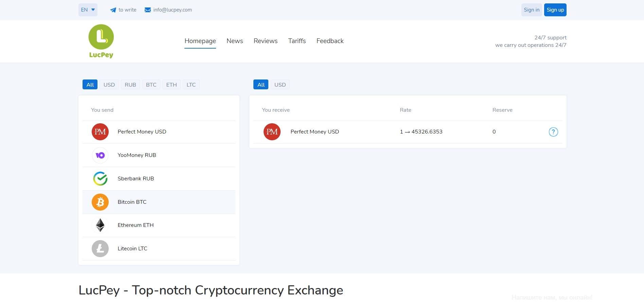
Task: Select the All filter above You send
Action: pos(90,85)
